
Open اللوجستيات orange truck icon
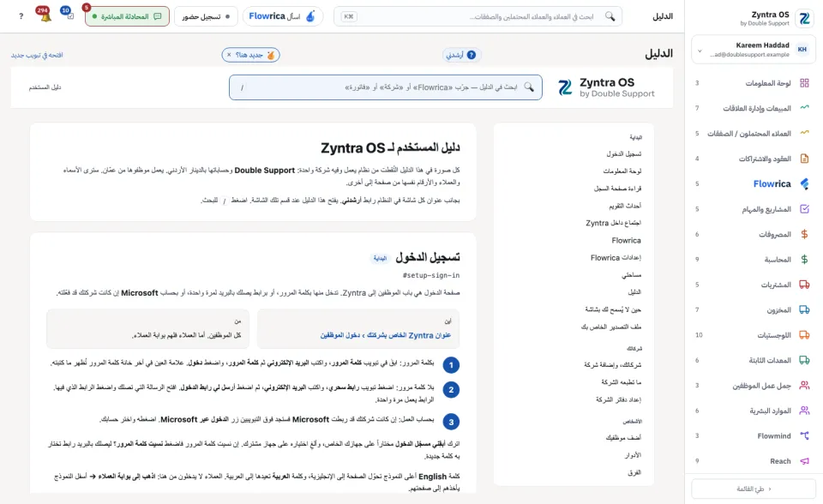click(x=804, y=335)
